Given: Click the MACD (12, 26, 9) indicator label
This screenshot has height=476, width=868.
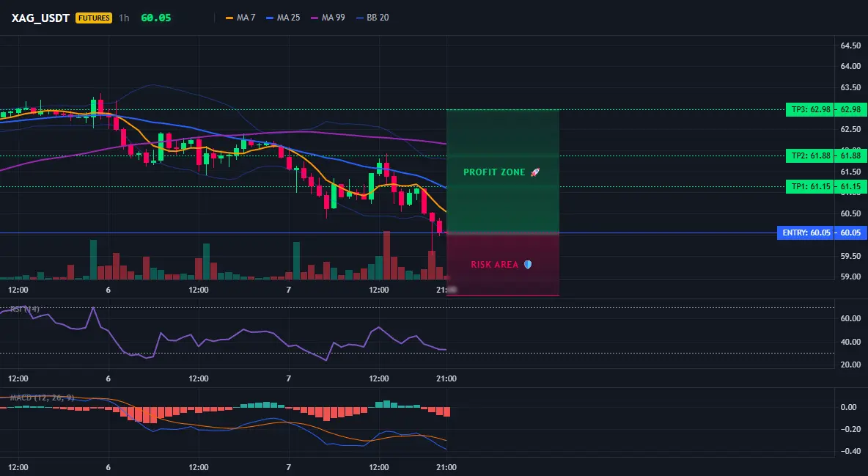Looking at the screenshot, I should 42,398.
